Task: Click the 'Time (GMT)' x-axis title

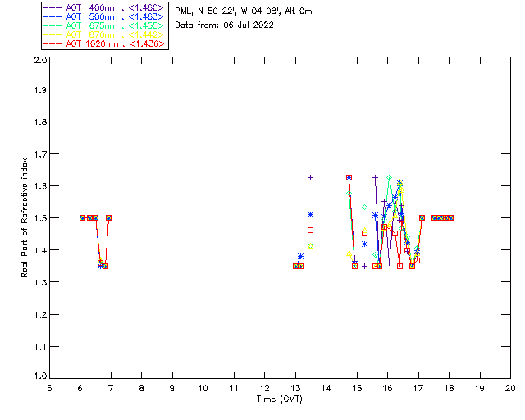Action: [280, 399]
